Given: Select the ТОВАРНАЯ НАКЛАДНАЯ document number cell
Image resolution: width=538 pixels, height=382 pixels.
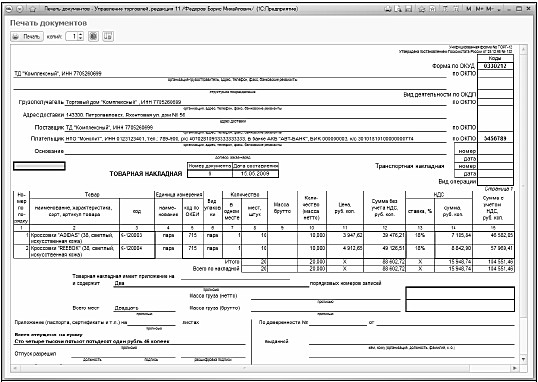Looking at the screenshot, I should click(x=210, y=174).
